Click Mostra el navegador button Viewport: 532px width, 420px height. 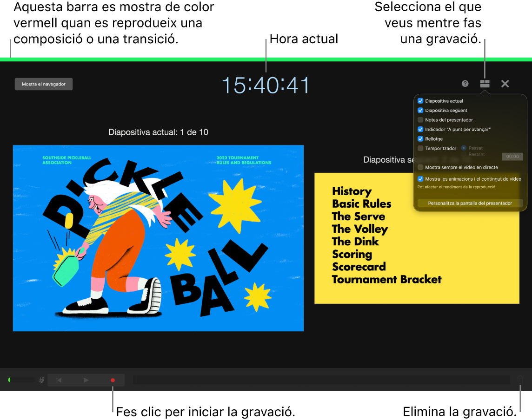click(44, 84)
